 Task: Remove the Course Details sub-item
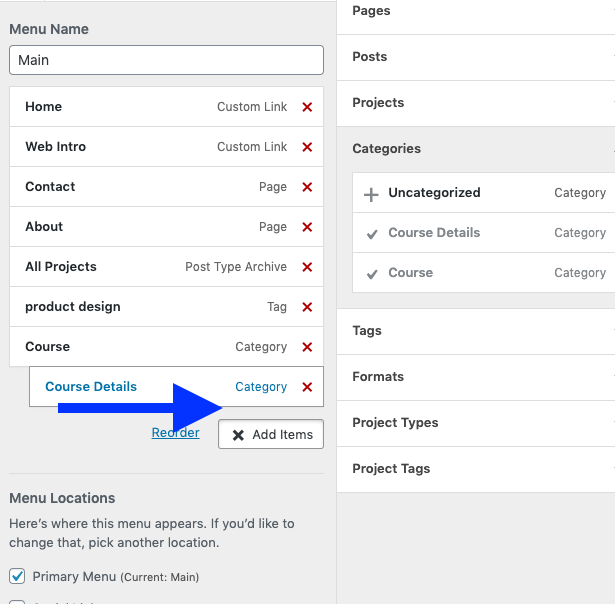click(307, 387)
